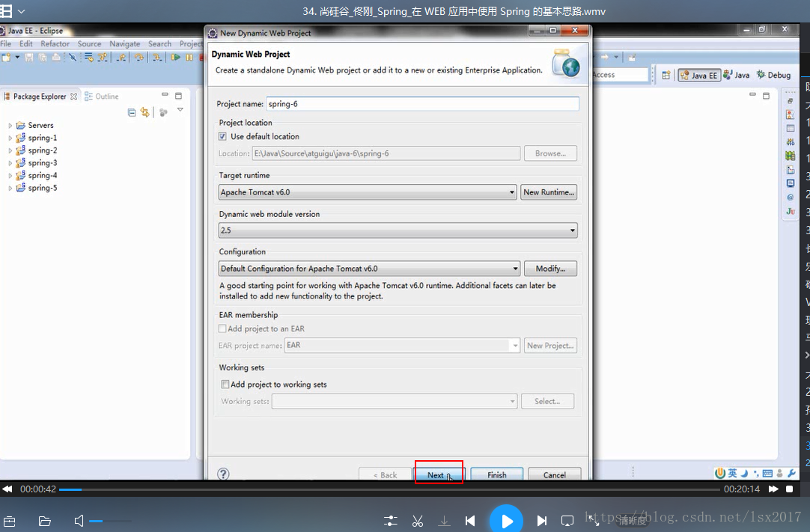The width and height of the screenshot is (810, 532).
Task: Play the video with the blue play button
Action: tap(506, 520)
